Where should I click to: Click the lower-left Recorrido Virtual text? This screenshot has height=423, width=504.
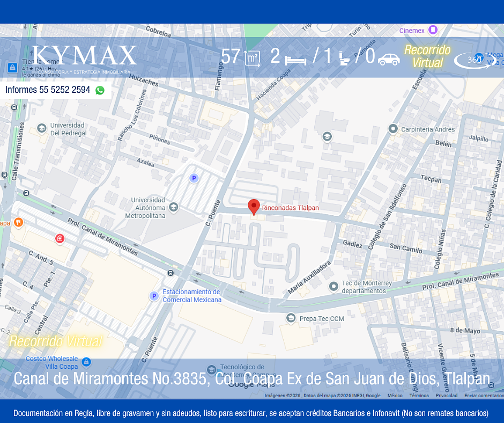click(x=56, y=341)
